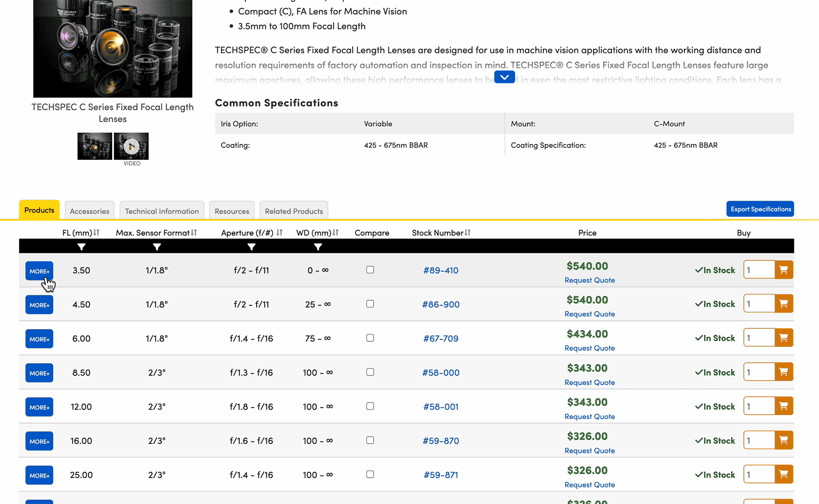The image size is (819, 504).
Task: Expand the product description with chevron
Action: pos(504,77)
